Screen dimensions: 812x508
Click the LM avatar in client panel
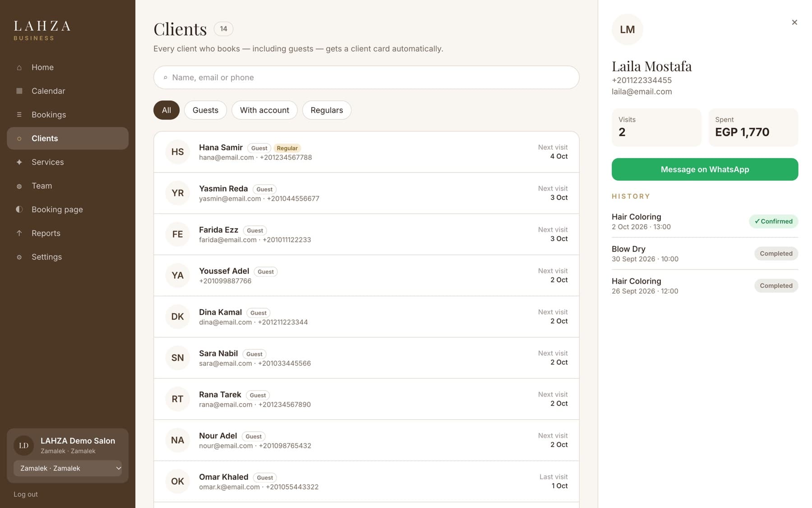(627, 29)
